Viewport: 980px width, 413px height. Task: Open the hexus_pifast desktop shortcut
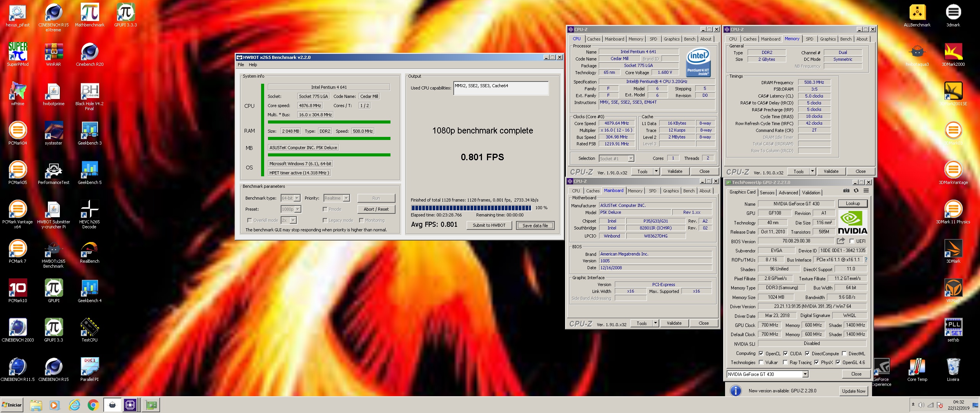(x=18, y=16)
